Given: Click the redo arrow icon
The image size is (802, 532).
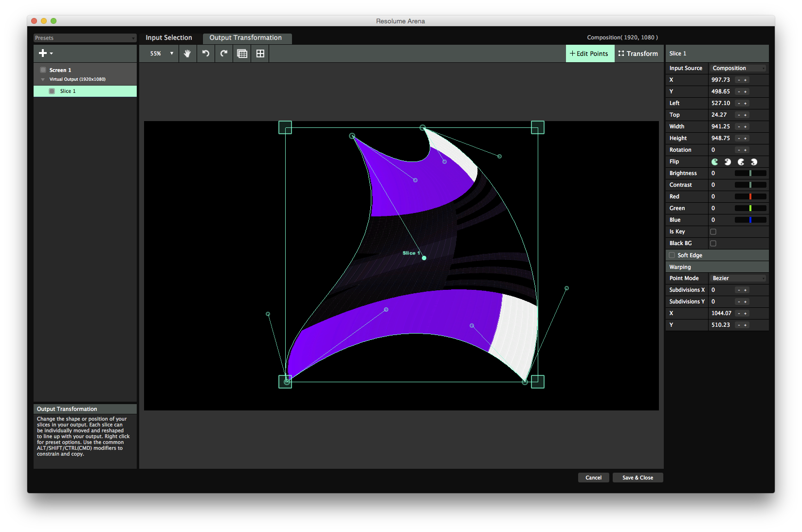Looking at the screenshot, I should (x=224, y=53).
